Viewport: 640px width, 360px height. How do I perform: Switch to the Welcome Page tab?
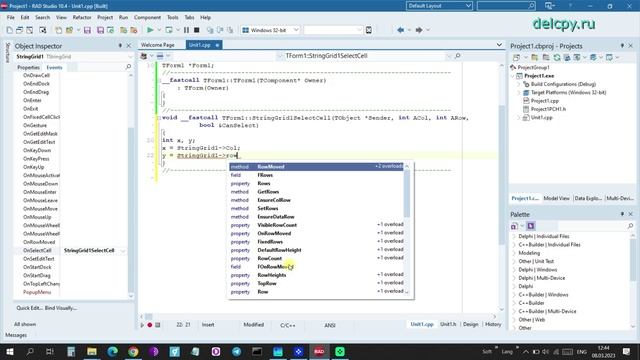[x=158, y=45]
